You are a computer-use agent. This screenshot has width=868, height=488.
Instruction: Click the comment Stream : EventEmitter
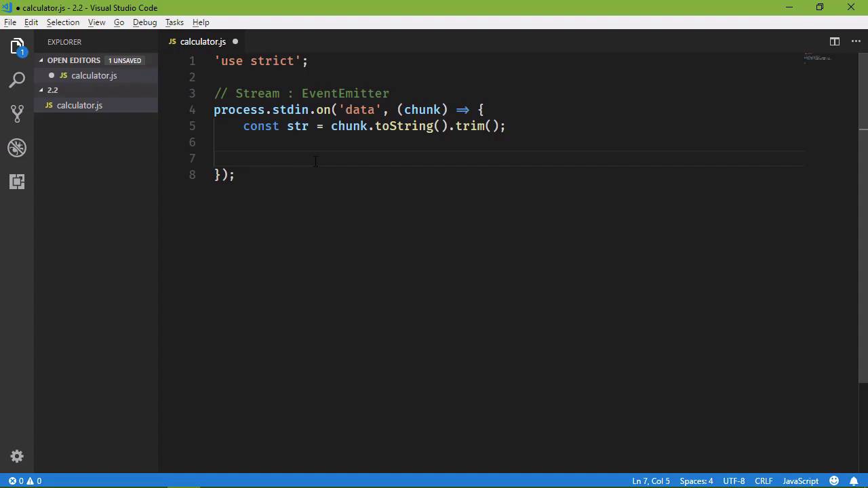[x=302, y=94]
